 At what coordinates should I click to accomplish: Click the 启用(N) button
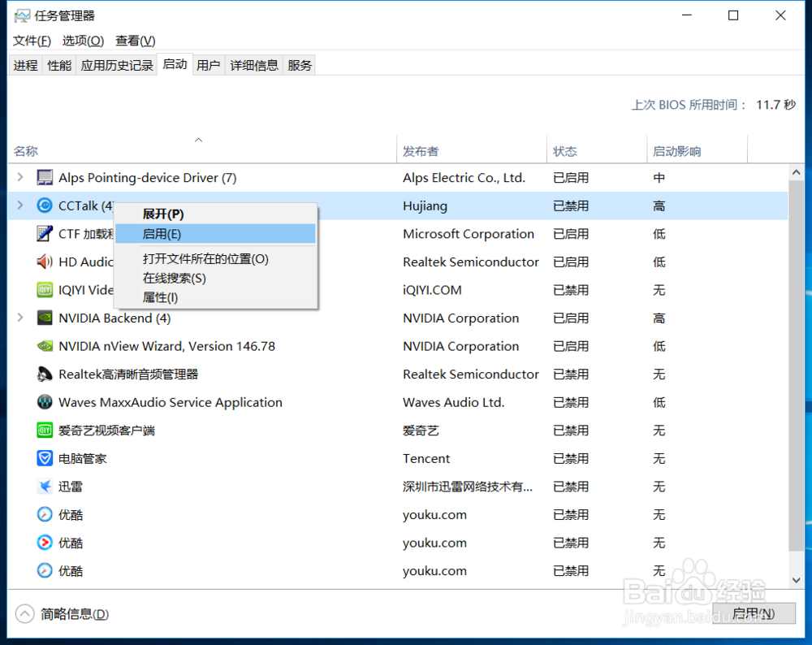click(x=754, y=613)
